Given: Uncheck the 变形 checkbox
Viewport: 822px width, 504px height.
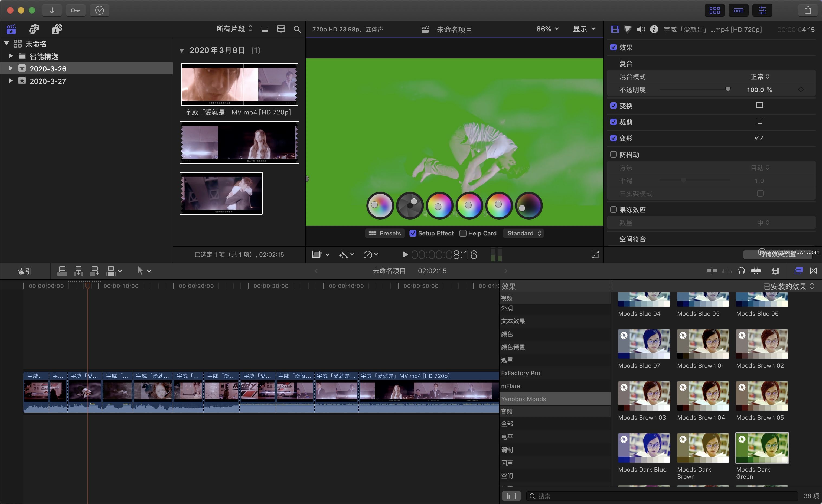Looking at the screenshot, I should point(614,138).
